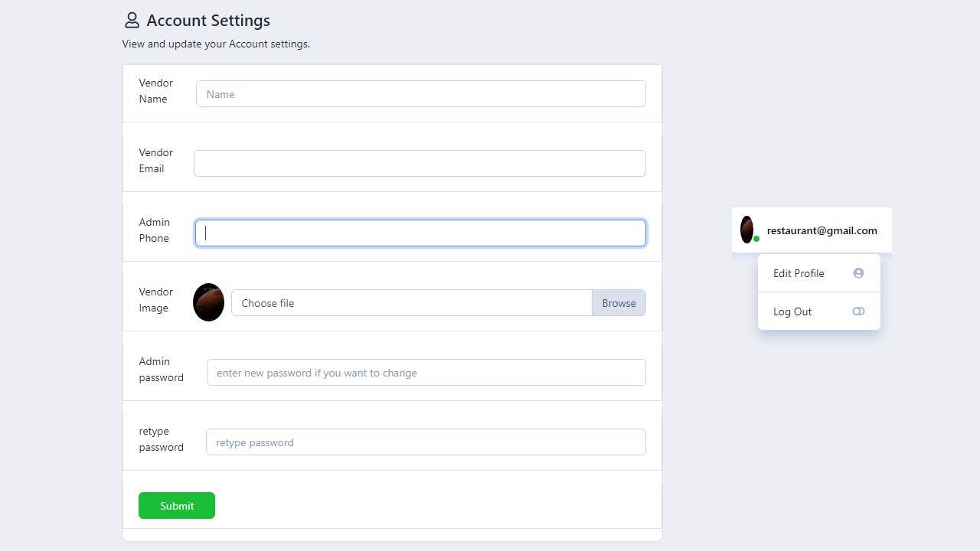Viewport: 980px width, 551px height.
Task: Choose Log Out in the user menu
Action: (x=792, y=311)
